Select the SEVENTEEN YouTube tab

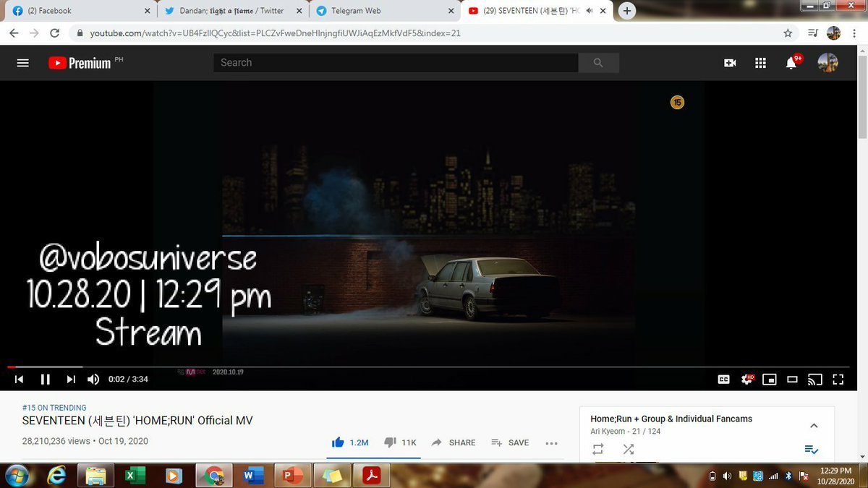tap(537, 11)
